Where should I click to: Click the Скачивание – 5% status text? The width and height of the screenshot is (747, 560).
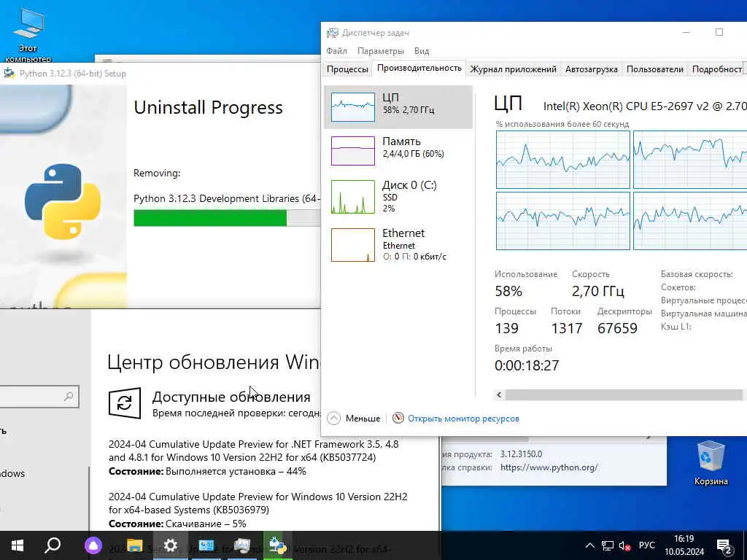pyautogui.click(x=206, y=524)
